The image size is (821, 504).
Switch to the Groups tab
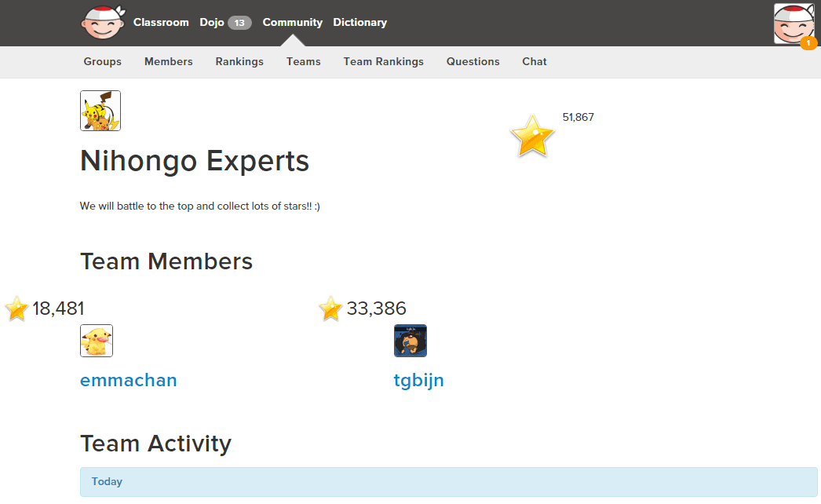click(103, 62)
